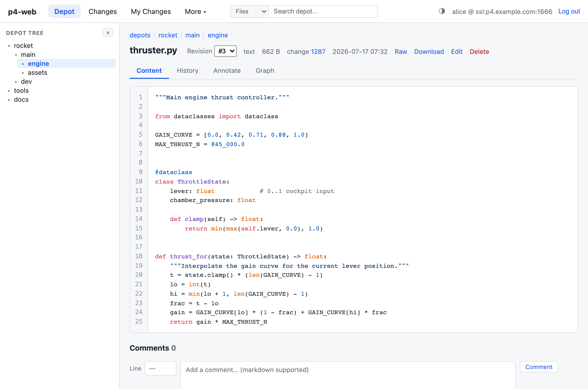Collapse the depot tree sidebar
The height and width of the screenshot is (389, 588).
(108, 33)
